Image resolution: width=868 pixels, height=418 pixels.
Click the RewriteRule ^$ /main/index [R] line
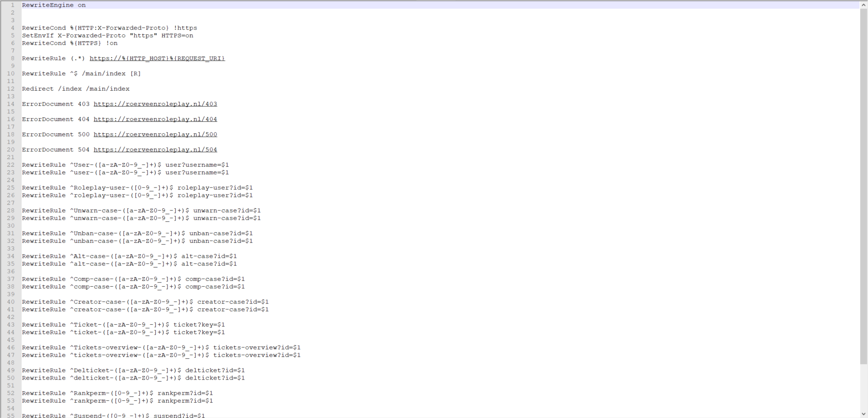click(81, 74)
